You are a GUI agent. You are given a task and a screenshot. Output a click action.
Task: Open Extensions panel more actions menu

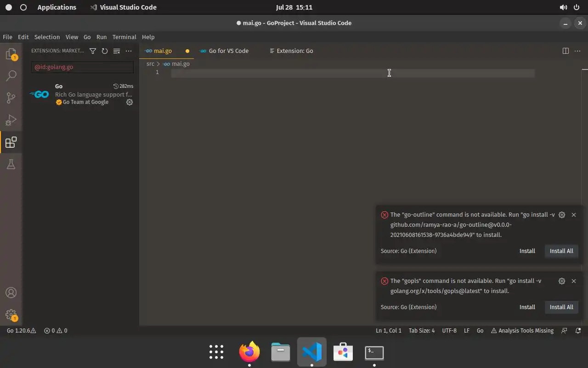coord(129,51)
